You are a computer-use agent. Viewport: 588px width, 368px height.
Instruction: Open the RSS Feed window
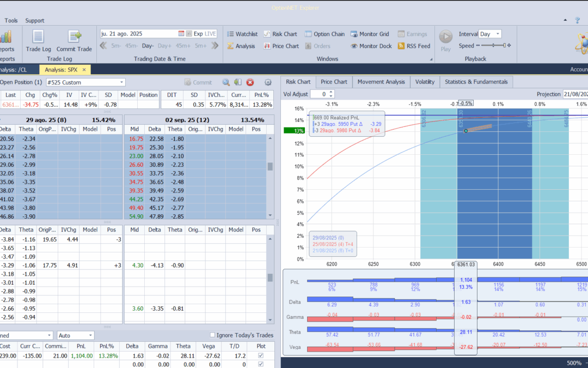tap(414, 46)
